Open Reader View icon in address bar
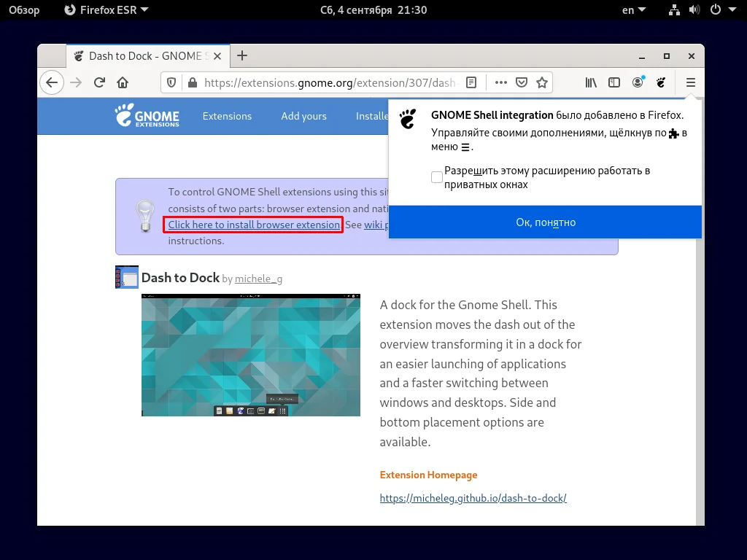The image size is (747, 560). coord(471,82)
